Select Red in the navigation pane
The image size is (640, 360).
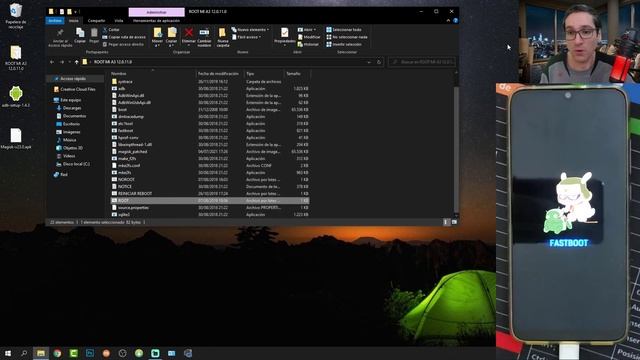[x=61, y=174]
